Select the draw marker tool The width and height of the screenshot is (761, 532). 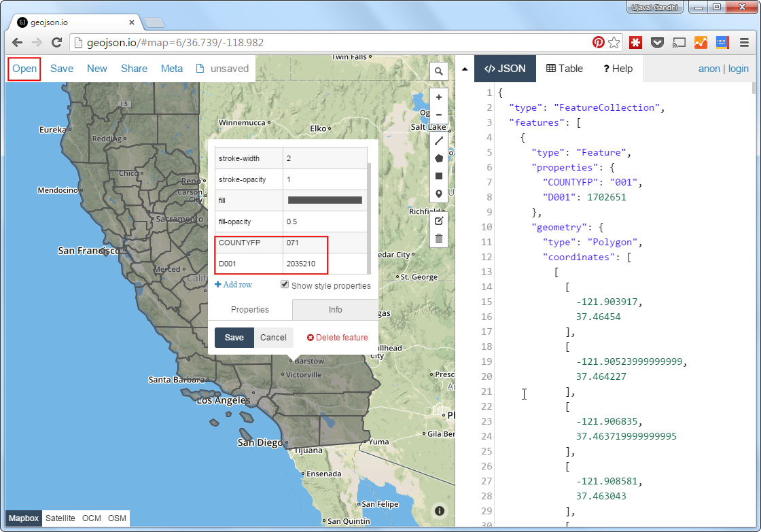[x=438, y=194]
